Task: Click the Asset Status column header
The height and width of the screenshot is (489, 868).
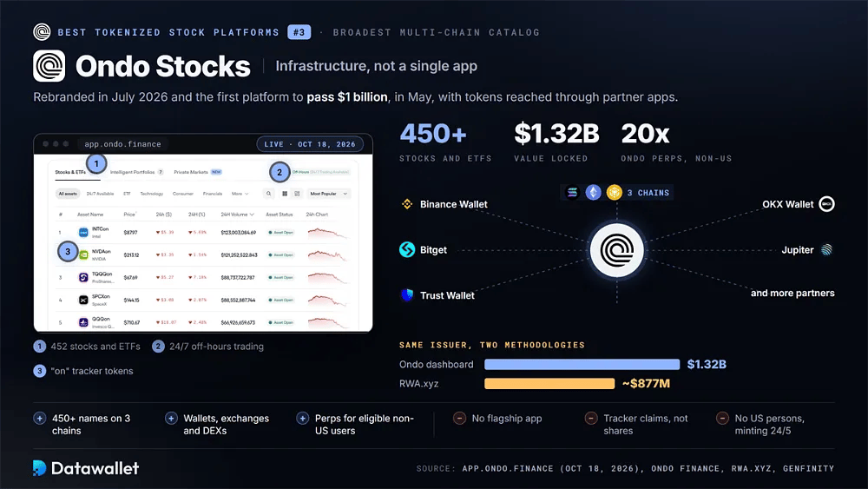Action: (x=279, y=215)
